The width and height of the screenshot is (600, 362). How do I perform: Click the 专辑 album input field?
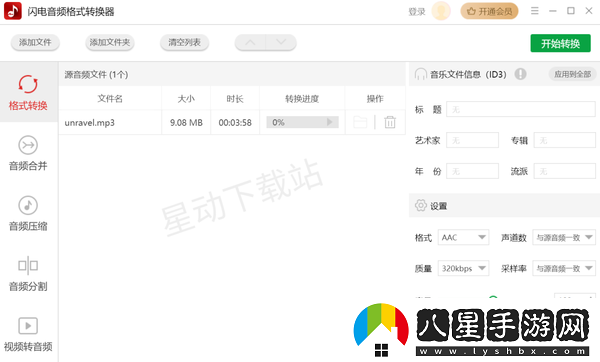(564, 140)
